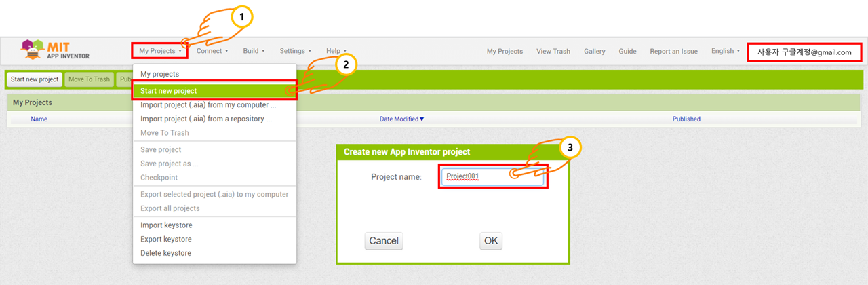868x285 pixels.
Task: Click 'Create new App Inventor project' title bar
Action: 453,151
